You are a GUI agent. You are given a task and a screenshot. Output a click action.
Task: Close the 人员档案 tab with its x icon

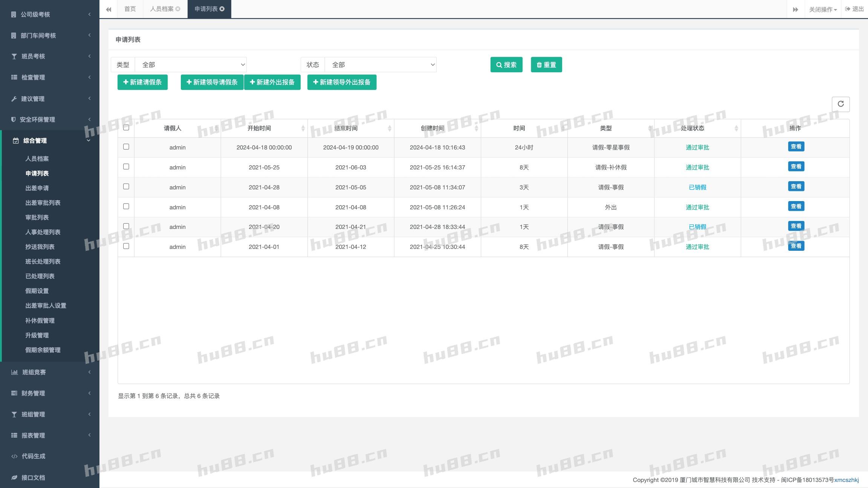tap(178, 9)
